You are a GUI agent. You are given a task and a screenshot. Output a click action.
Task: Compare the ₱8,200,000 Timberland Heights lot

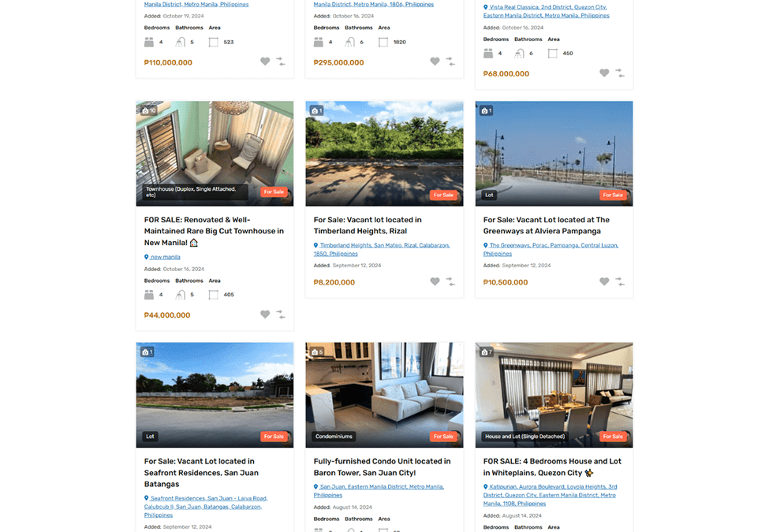point(450,281)
